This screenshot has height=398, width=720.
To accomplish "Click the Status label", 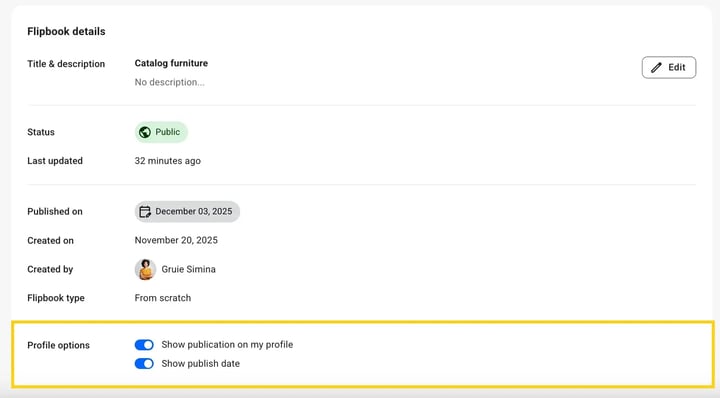I will click(41, 132).
